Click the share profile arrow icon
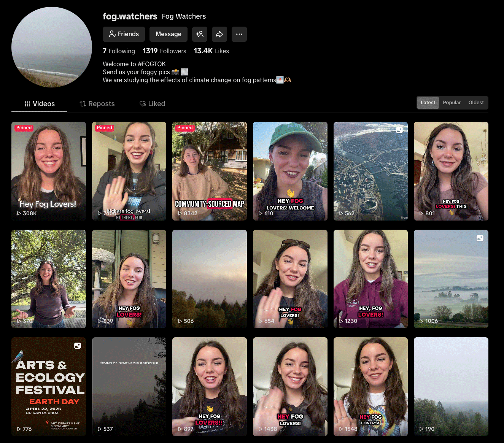 click(x=219, y=34)
